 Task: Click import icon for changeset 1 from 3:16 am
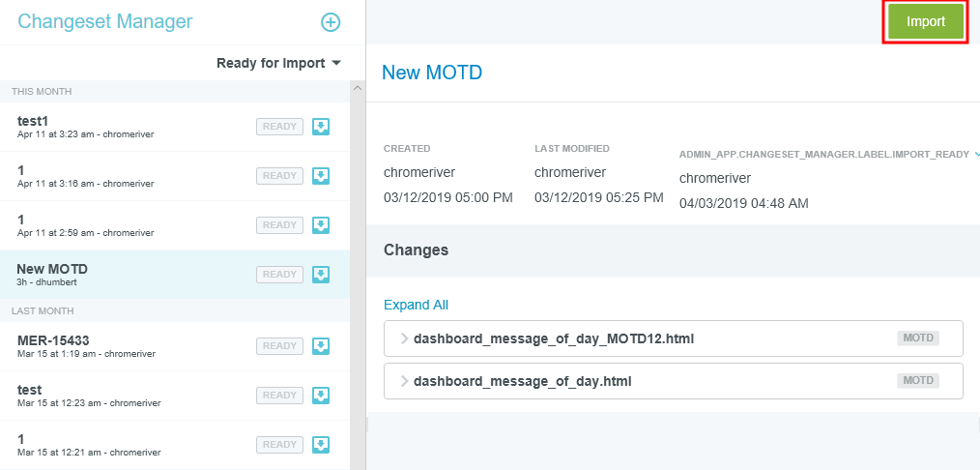point(322,175)
